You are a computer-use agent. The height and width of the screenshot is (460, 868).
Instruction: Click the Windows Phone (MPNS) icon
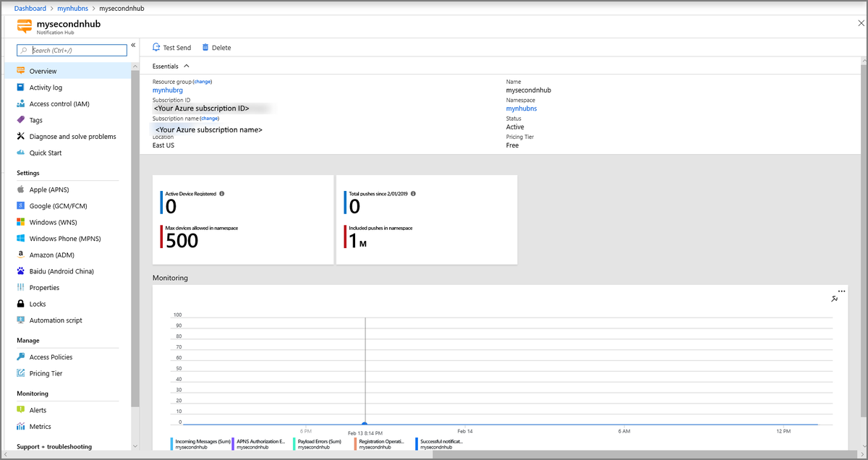point(21,239)
